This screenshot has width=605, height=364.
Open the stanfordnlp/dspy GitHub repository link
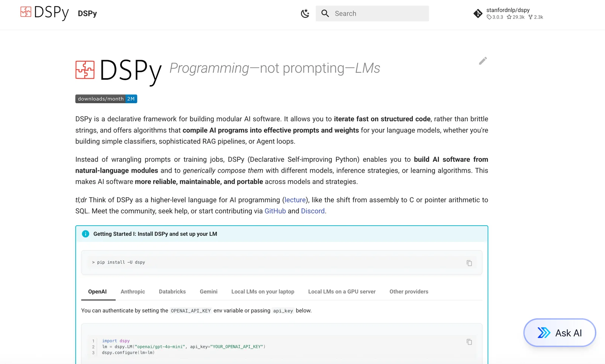[x=508, y=14]
